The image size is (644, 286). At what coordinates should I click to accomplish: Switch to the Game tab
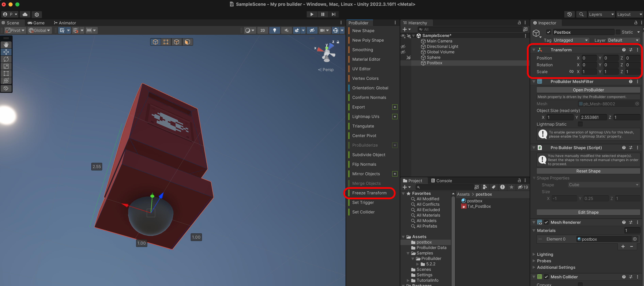pyautogui.click(x=36, y=23)
